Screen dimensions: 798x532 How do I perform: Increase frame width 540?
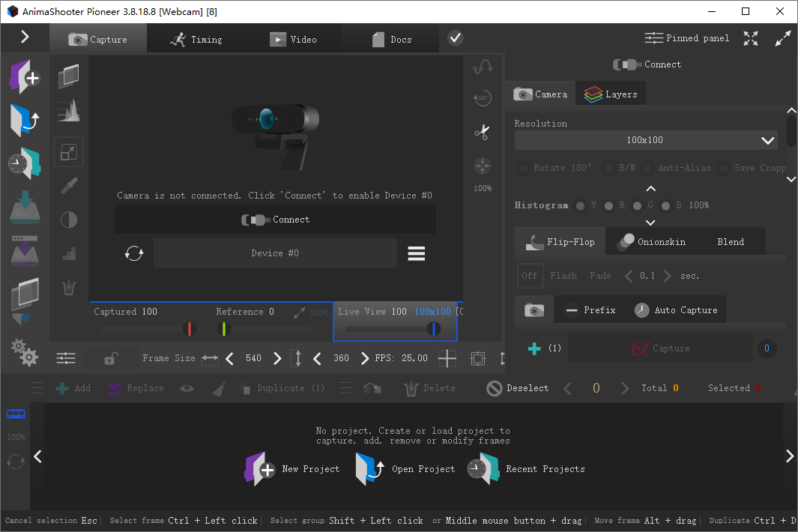(x=276, y=358)
